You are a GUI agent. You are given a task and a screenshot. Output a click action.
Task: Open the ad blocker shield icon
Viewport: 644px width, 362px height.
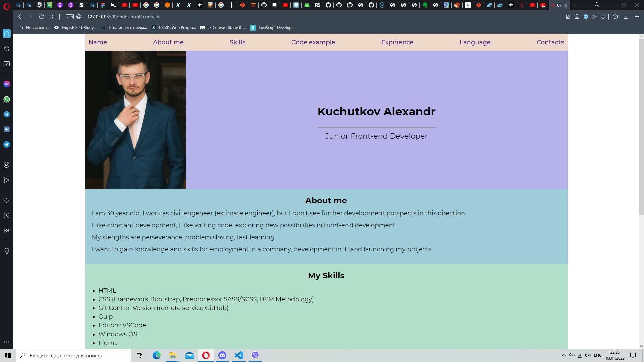click(586, 17)
